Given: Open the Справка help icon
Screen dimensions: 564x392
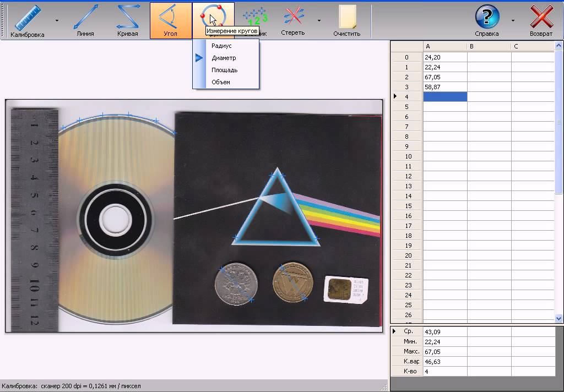Looking at the screenshot, I should pyautogui.click(x=487, y=16).
